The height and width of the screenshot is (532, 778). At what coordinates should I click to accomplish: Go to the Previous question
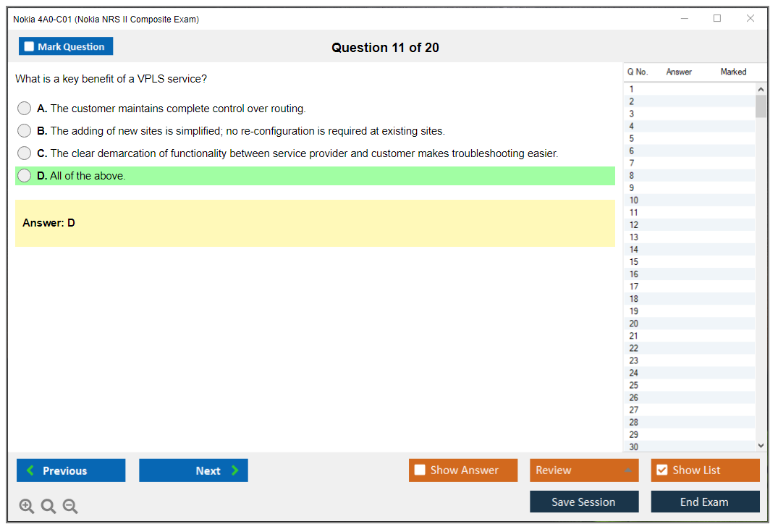click(x=71, y=470)
